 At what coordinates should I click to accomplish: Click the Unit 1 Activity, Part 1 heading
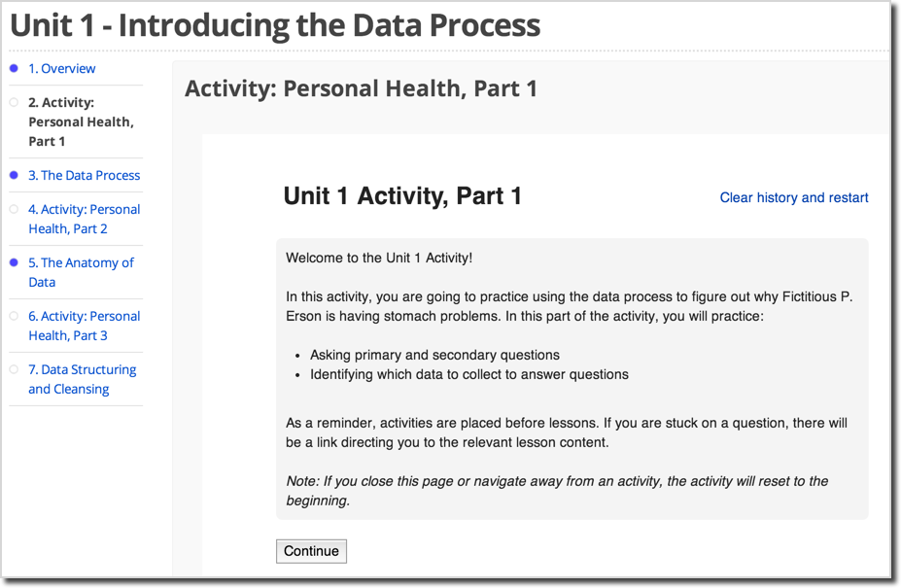click(x=402, y=196)
